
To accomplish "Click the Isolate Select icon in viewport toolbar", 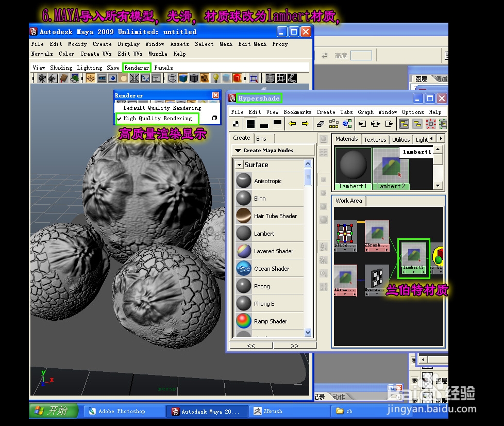I will click(x=254, y=78).
